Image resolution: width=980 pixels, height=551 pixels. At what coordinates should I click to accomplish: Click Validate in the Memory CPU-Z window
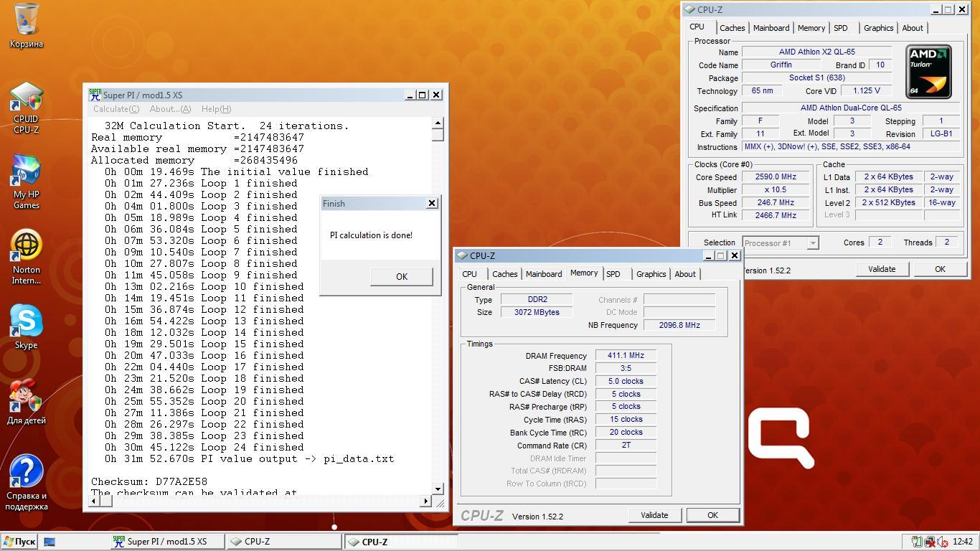(654, 515)
